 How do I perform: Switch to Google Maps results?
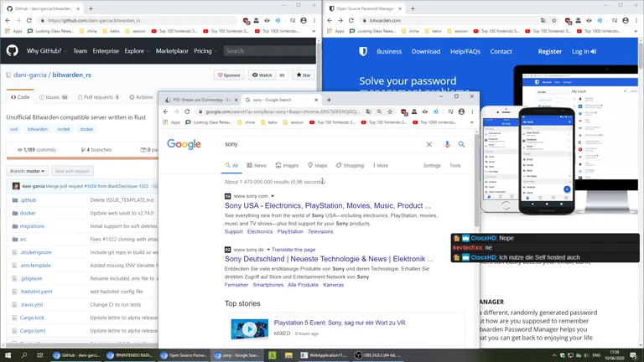(x=318, y=165)
